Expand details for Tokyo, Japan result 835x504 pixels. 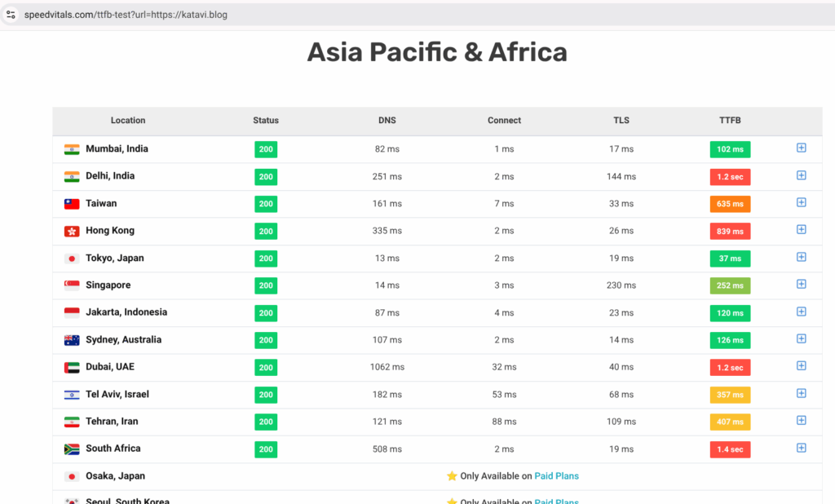[801, 258]
